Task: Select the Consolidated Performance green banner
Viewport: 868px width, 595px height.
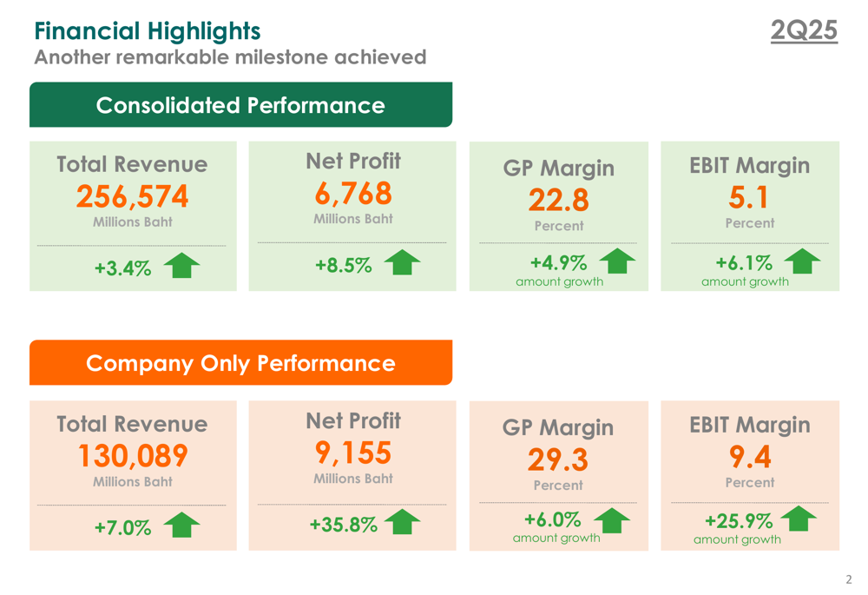Action: pos(240,105)
